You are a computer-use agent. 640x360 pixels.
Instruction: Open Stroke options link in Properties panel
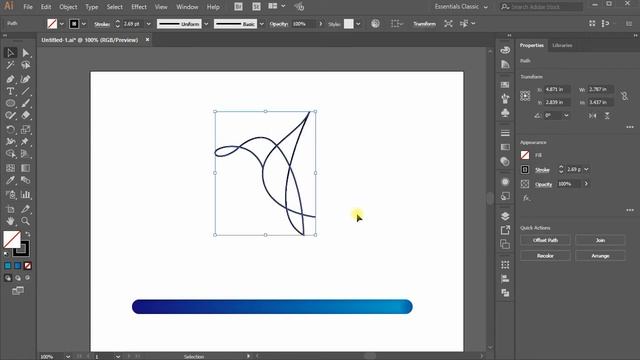(542, 170)
